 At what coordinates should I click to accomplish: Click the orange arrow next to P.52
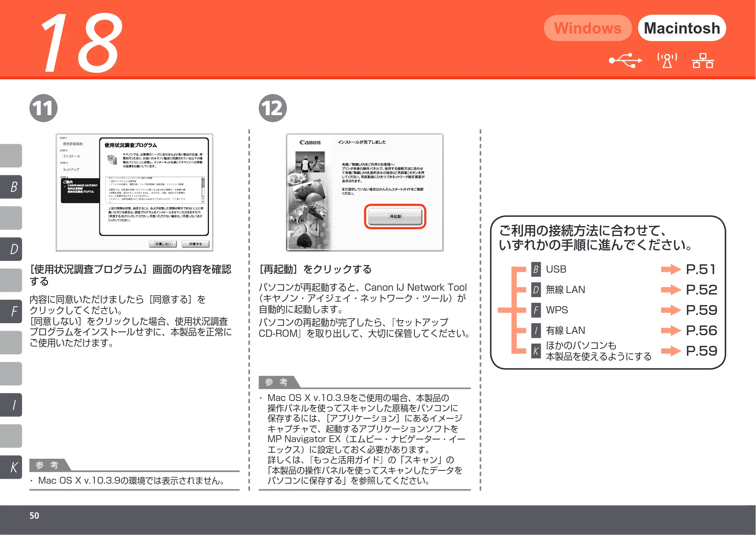pos(671,290)
